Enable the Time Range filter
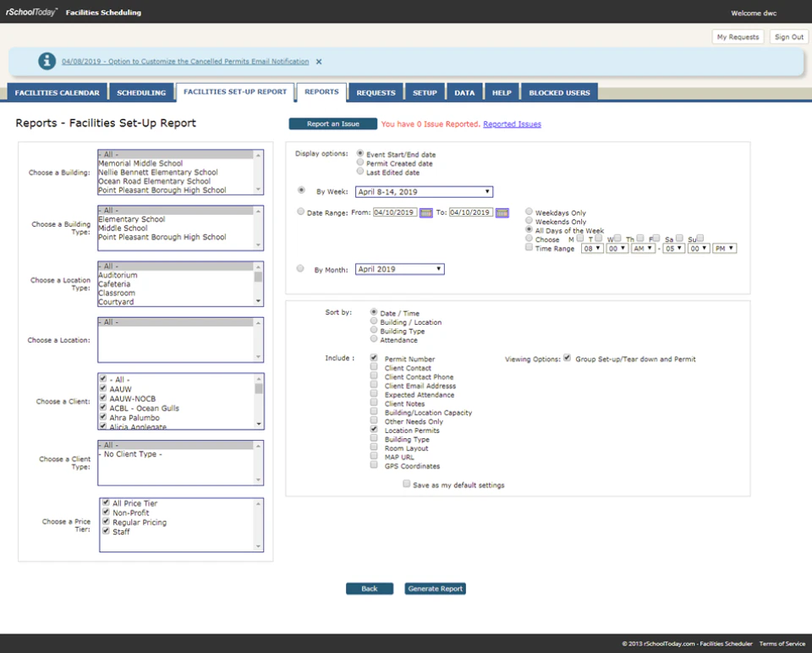This screenshot has height=653, width=812. click(529, 248)
